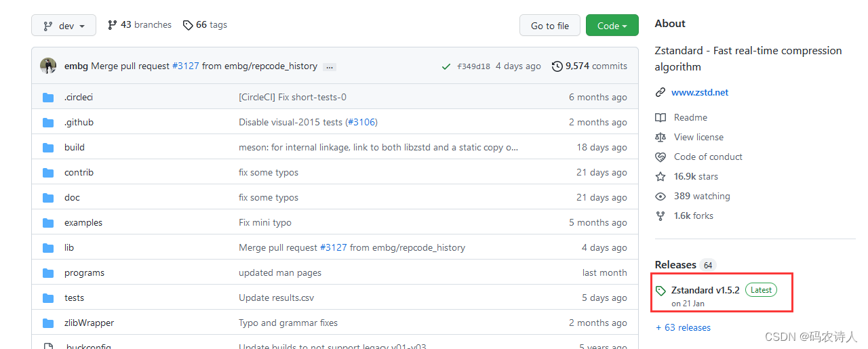Click the tag icon beside 66 tags
Viewport: 868px width, 349px height.
188,25
